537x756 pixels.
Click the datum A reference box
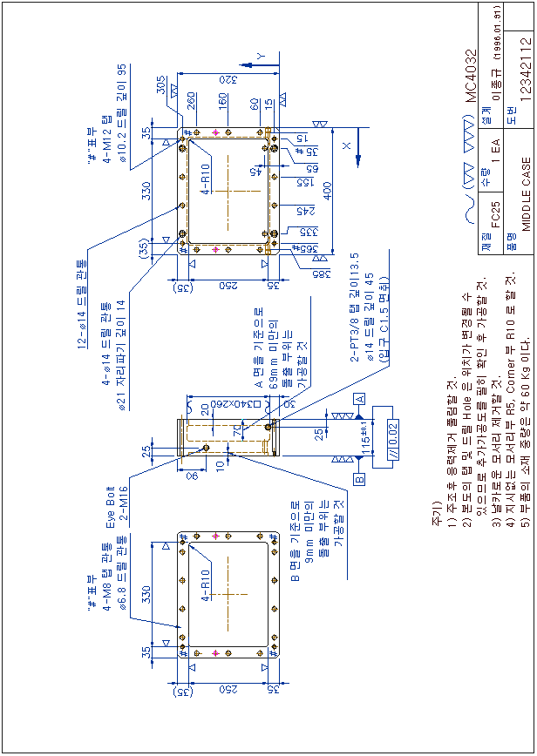pos(384,397)
